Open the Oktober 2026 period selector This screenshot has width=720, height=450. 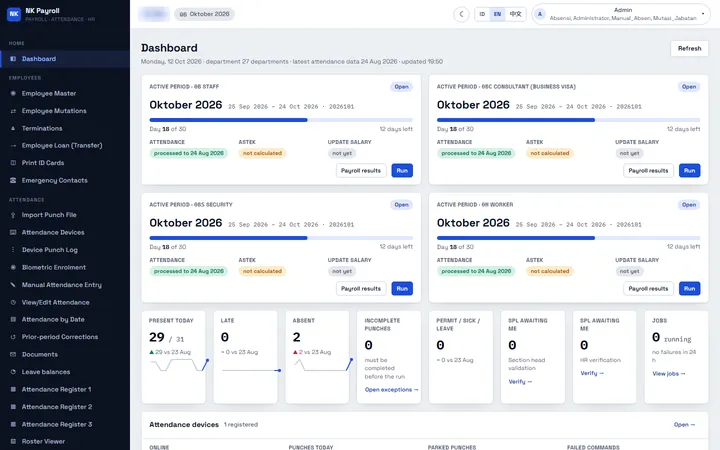tap(204, 14)
